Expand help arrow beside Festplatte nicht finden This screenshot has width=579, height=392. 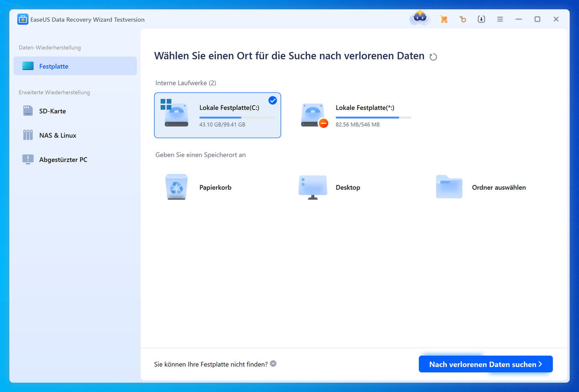273,364
